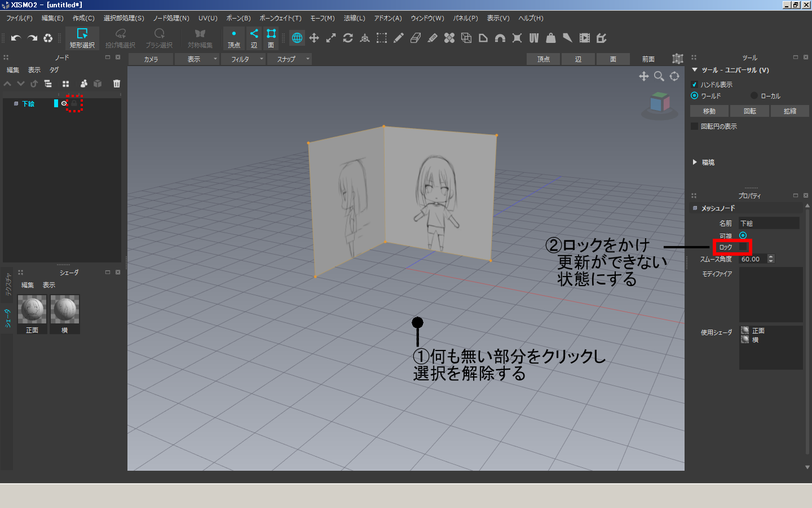Select the Eraser tool in toolbar
The image size is (812, 508).
(x=416, y=38)
